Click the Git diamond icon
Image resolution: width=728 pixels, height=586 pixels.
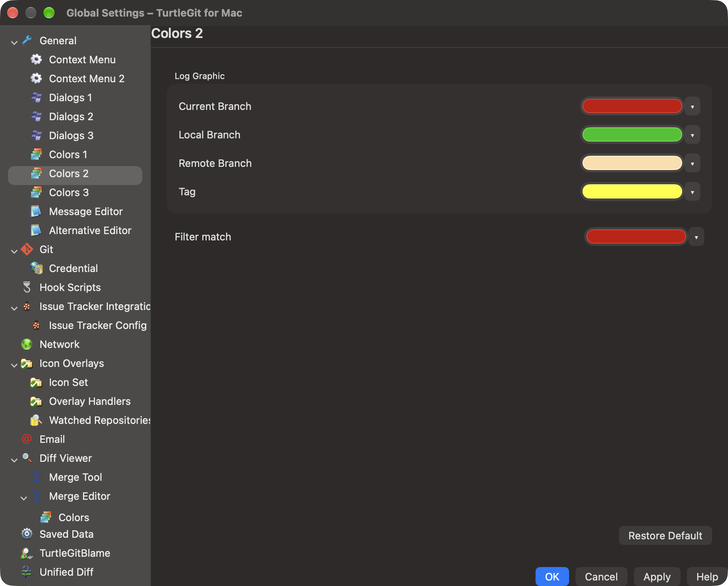click(27, 249)
